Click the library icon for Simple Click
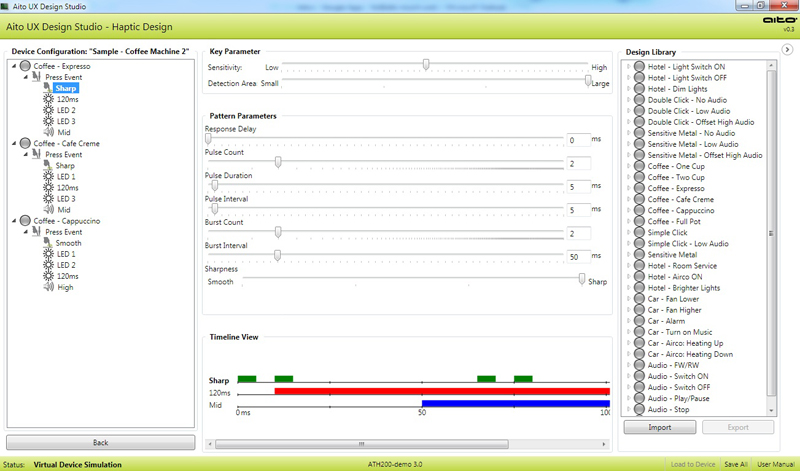Viewport: 800px width, 471px height. [x=639, y=232]
